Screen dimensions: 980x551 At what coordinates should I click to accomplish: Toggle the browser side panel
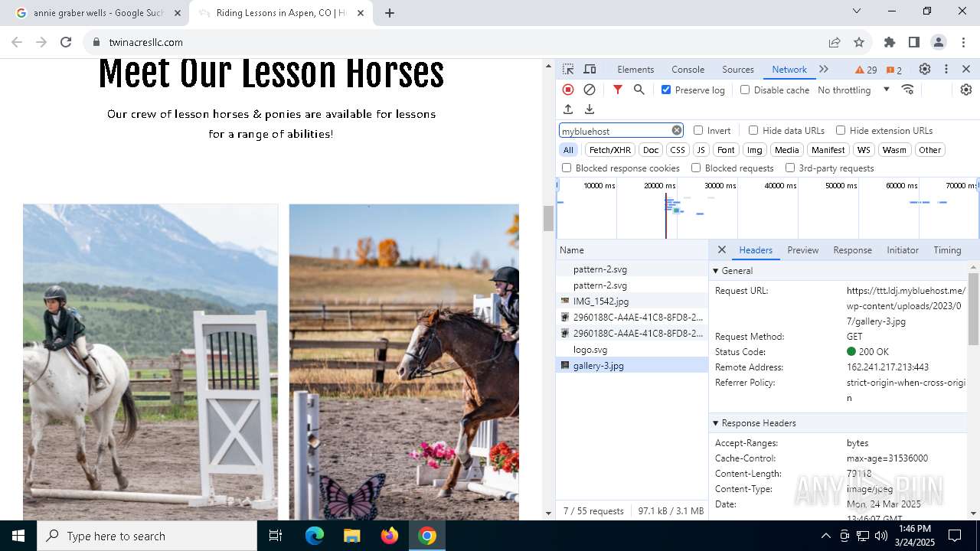(x=914, y=42)
